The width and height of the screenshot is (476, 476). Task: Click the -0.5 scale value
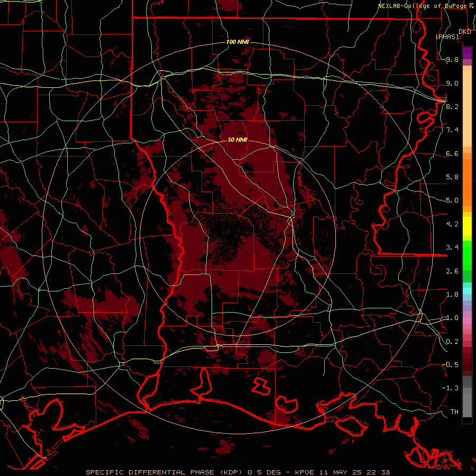coord(450,364)
